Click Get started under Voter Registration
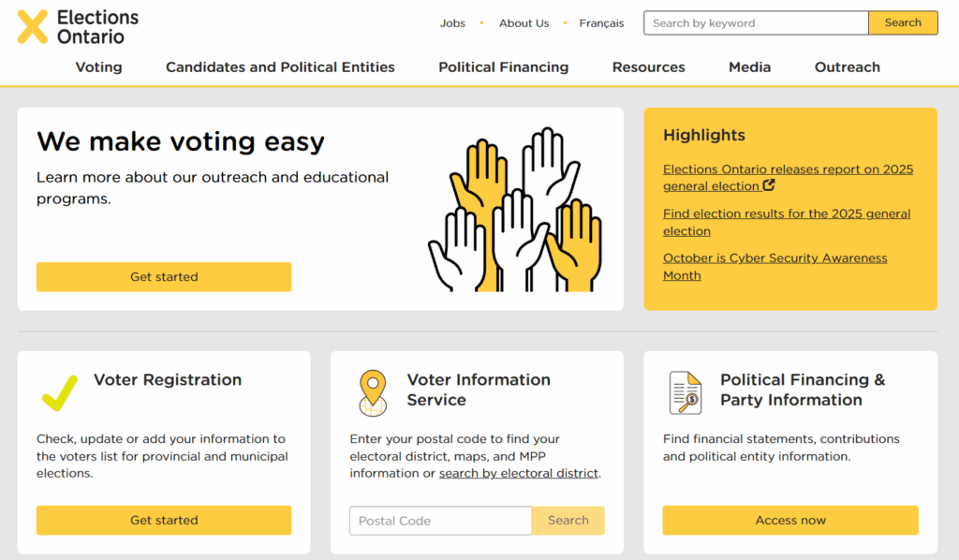Viewport: 959px width, 560px height. [164, 521]
